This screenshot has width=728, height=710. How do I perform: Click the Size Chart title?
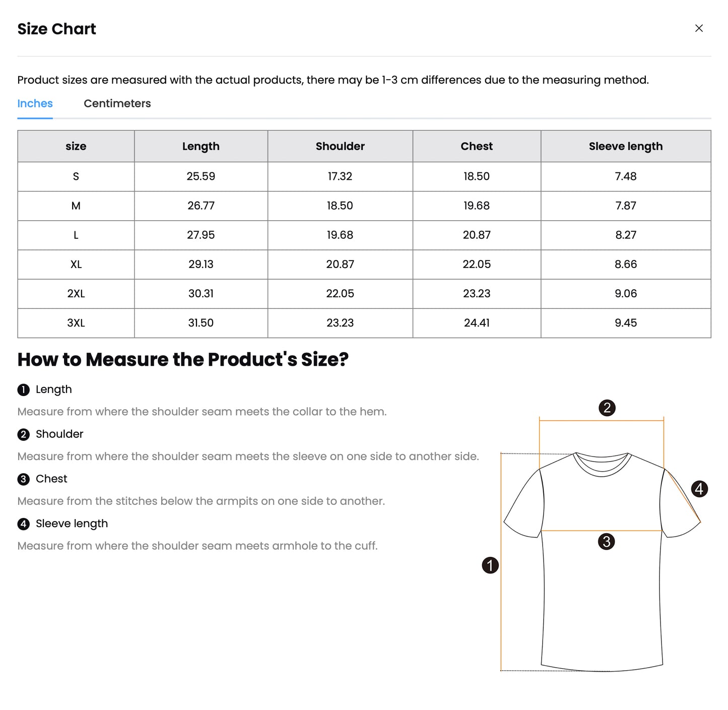pos(56,29)
